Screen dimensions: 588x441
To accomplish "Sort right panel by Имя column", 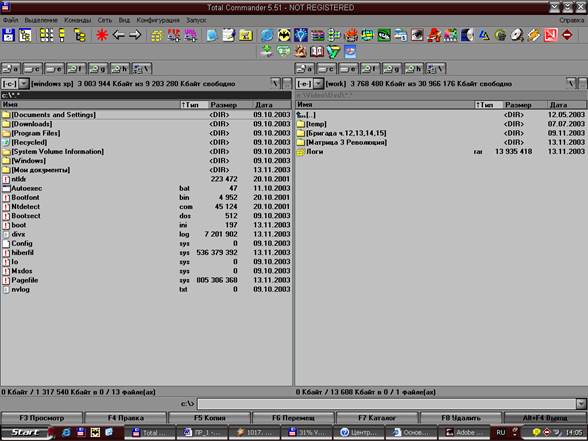I will (385, 105).
